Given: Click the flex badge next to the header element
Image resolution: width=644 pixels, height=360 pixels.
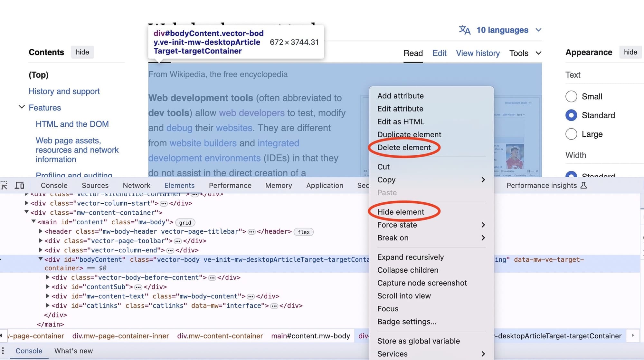Looking at the screenshot, I should (303, 232).
